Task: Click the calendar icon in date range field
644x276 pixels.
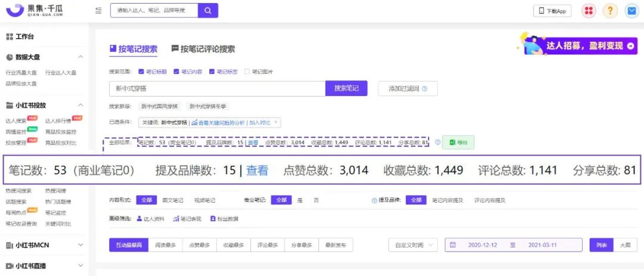Action: tap(453, 245)
